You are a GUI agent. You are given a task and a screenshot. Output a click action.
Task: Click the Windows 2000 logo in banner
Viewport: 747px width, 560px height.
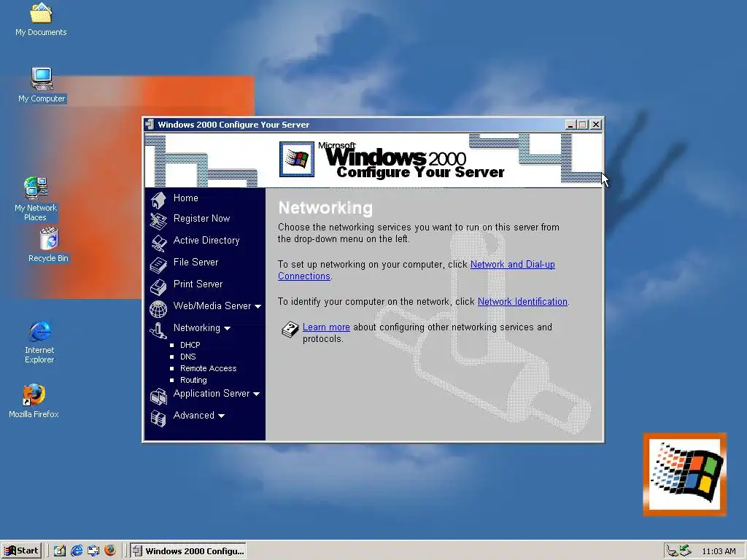297,159
